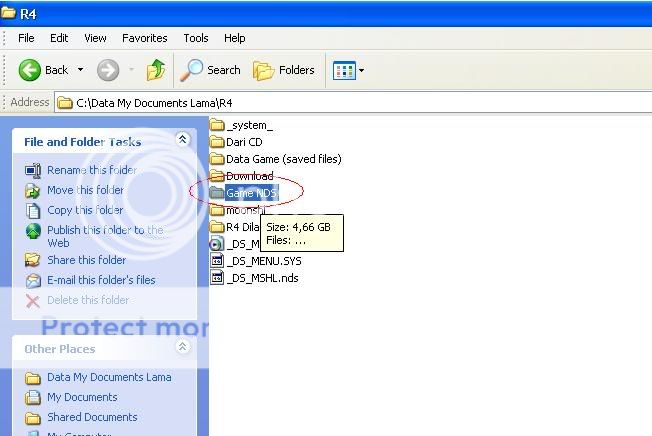Select the moonshl folder name
This screenshot has width=652, height=436.
pyautogui.click(x=245, y=210)
